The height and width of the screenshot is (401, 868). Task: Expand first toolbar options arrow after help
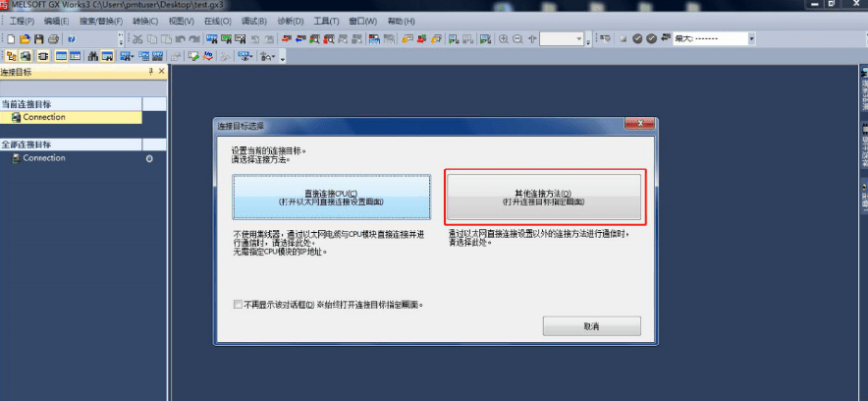(121, 39)
